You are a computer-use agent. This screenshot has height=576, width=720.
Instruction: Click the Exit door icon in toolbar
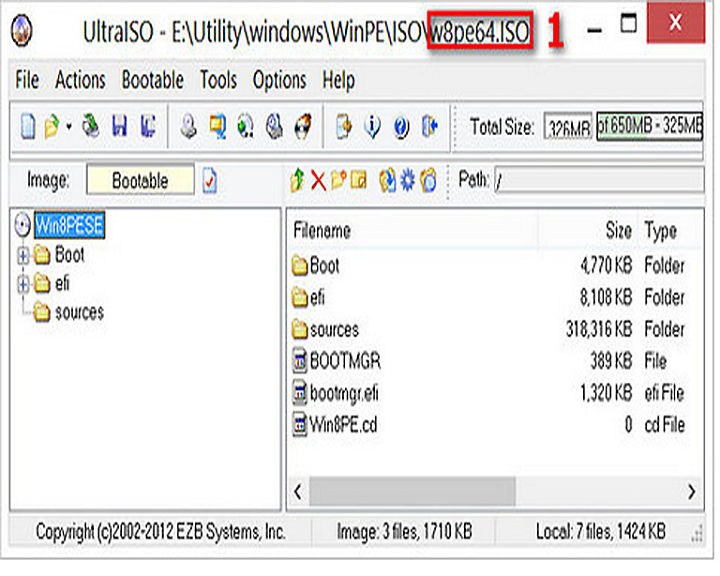pyautogui.click(x=430, y=126)
